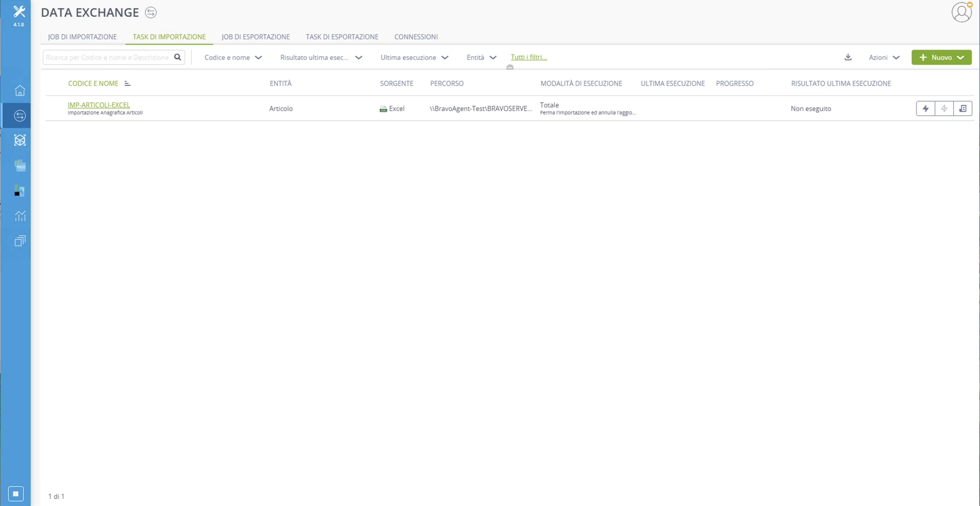Click outlined lightning icon for IMP-ARTICOLI-EXCEL
The height and width of the screenshot is (506, 980).
click(x=944, y=108)
